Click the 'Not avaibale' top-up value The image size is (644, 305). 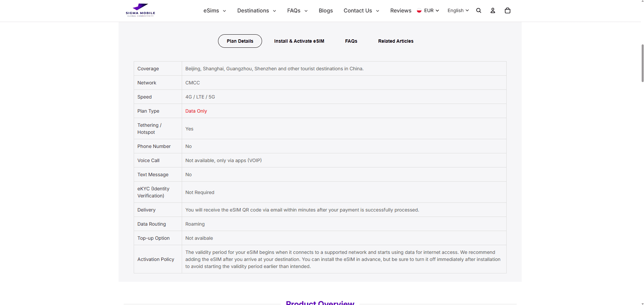click(x=199, y=238)
